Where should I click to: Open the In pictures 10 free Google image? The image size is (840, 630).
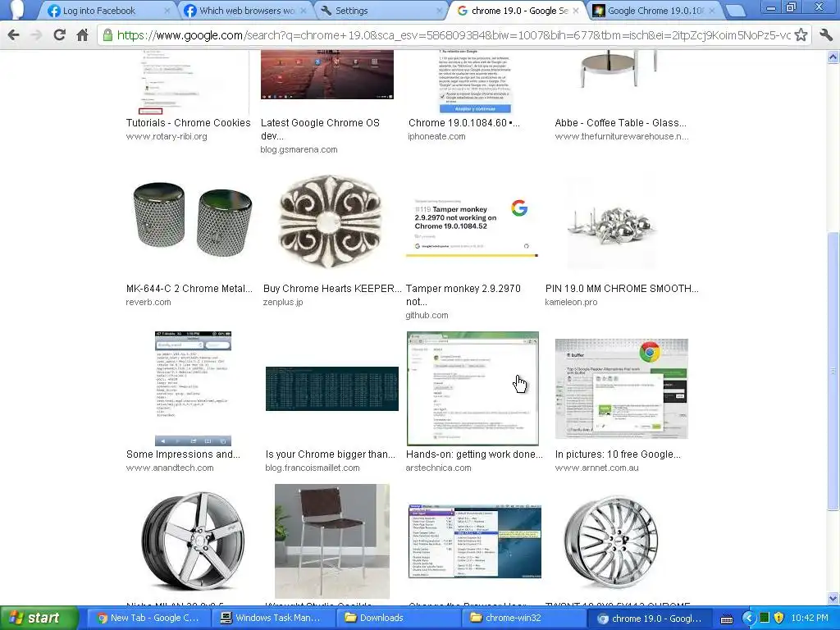622,388
